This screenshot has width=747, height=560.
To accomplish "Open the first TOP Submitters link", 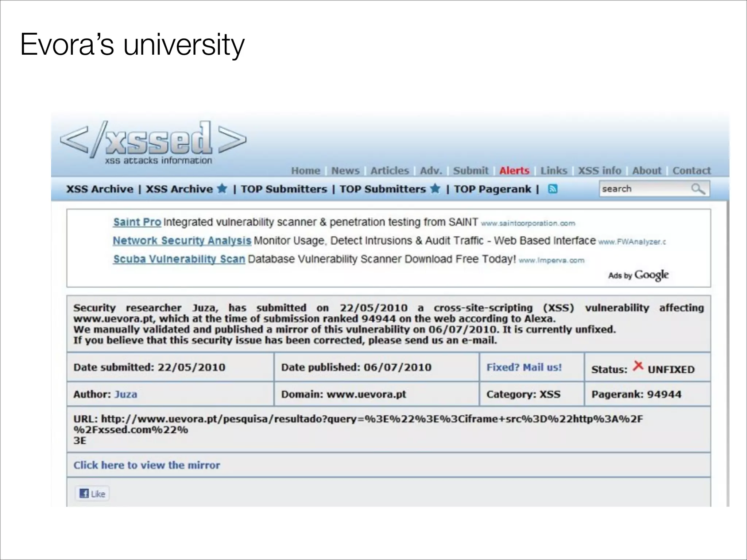I will (284, 189).
